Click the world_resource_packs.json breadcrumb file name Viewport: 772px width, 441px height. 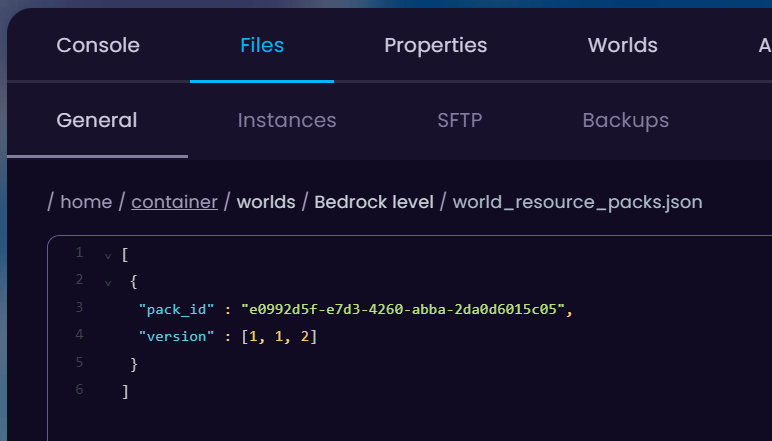[578, 202]
